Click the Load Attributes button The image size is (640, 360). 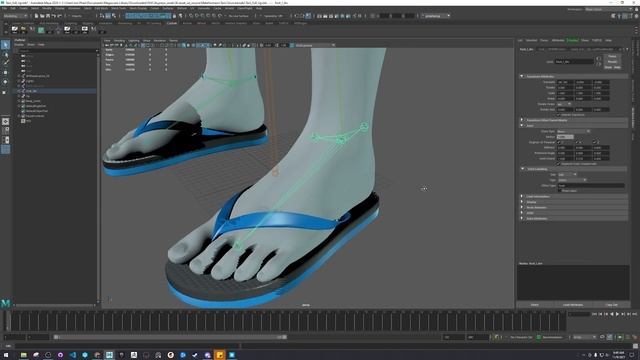coord(573,305)
